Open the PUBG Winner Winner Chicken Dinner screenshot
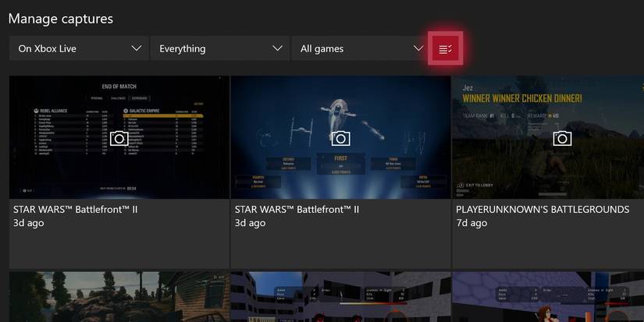644x322 pixels. tap(548, 137)
